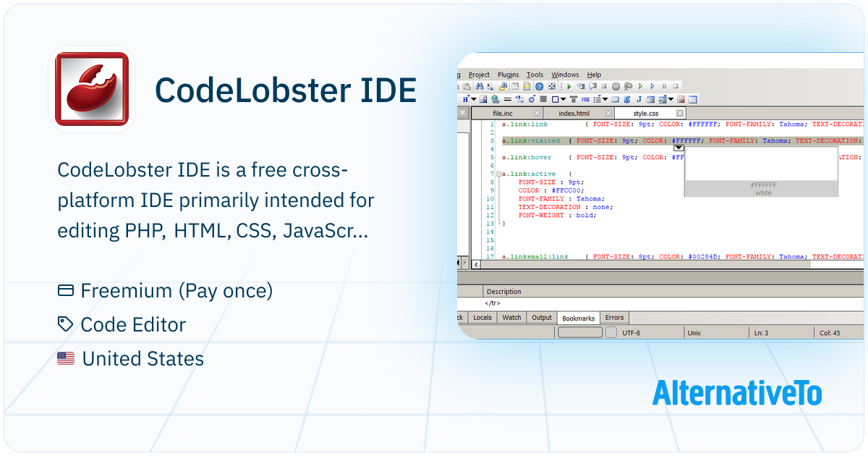The height and width of the screenshot is (456, 868).
Task: Collapse the a.link:active code block
Action: click(x=499, y=174)
